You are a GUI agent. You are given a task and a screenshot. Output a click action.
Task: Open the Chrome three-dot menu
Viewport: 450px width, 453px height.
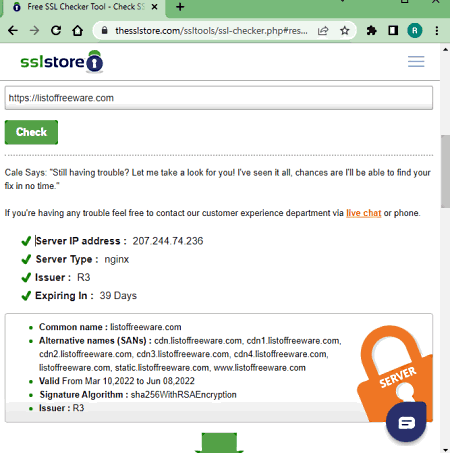pyautogui.click(x=437, y=31)
